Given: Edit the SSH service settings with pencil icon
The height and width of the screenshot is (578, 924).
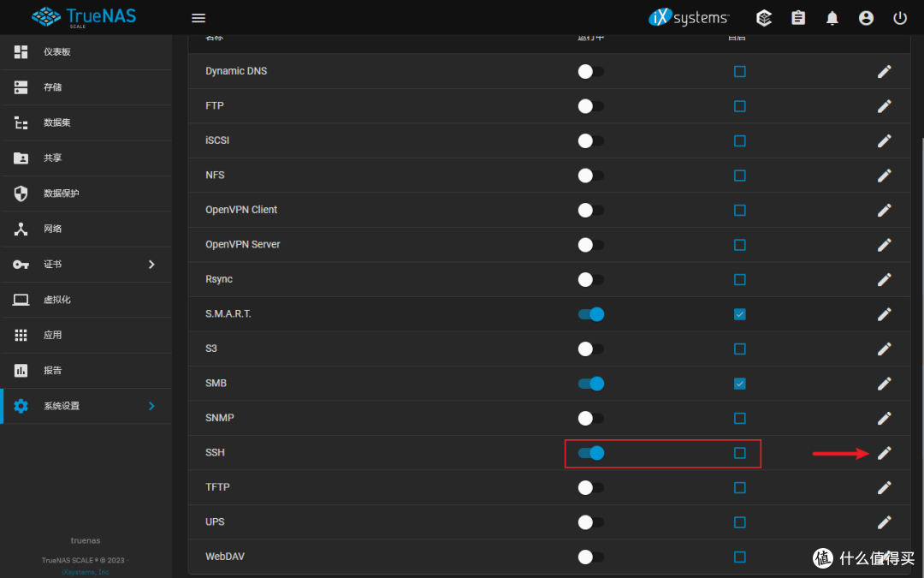Looking at the screenshot, I should pyautogui.click(x=884, y=453).
